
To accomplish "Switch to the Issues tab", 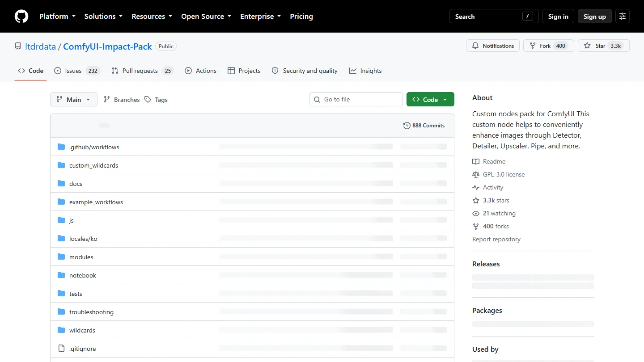I will [76, 71].
